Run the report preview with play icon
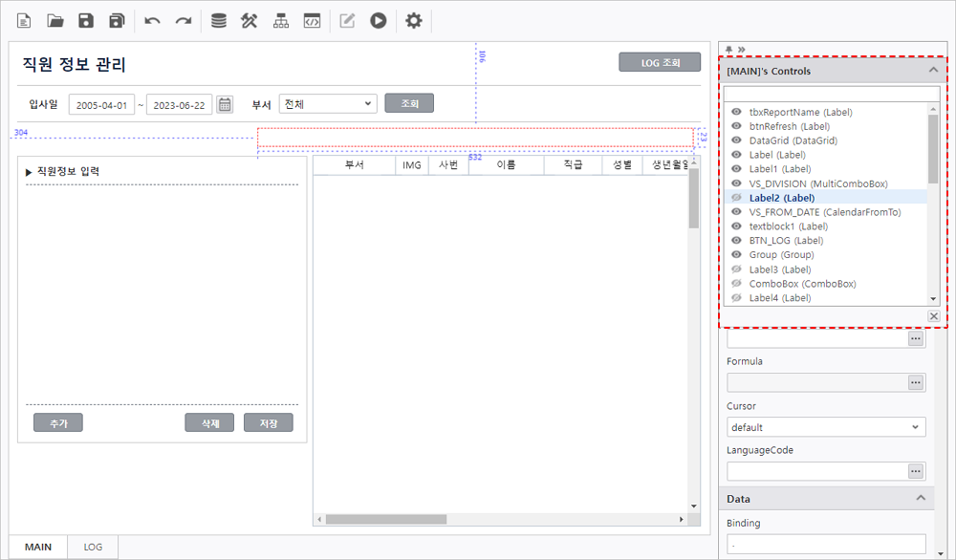Viewport: 956px width, 560px height. click(379, 20)
